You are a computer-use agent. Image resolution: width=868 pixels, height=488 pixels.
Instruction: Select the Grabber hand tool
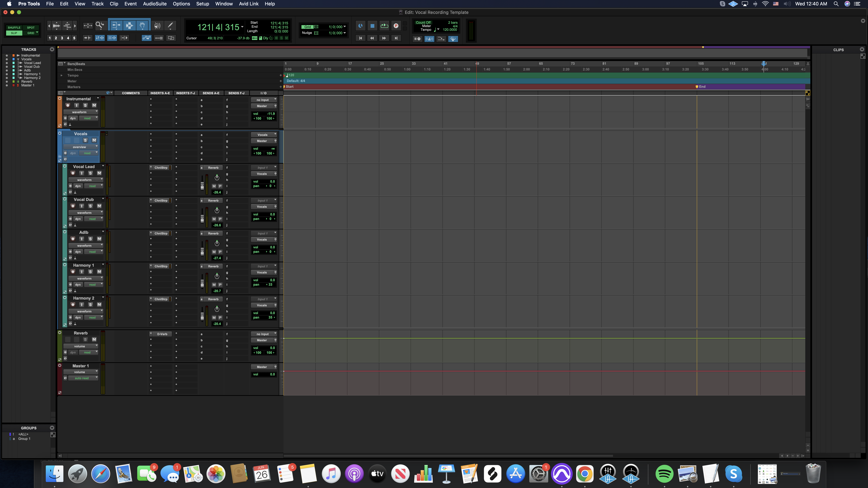[x=142, y=26]
